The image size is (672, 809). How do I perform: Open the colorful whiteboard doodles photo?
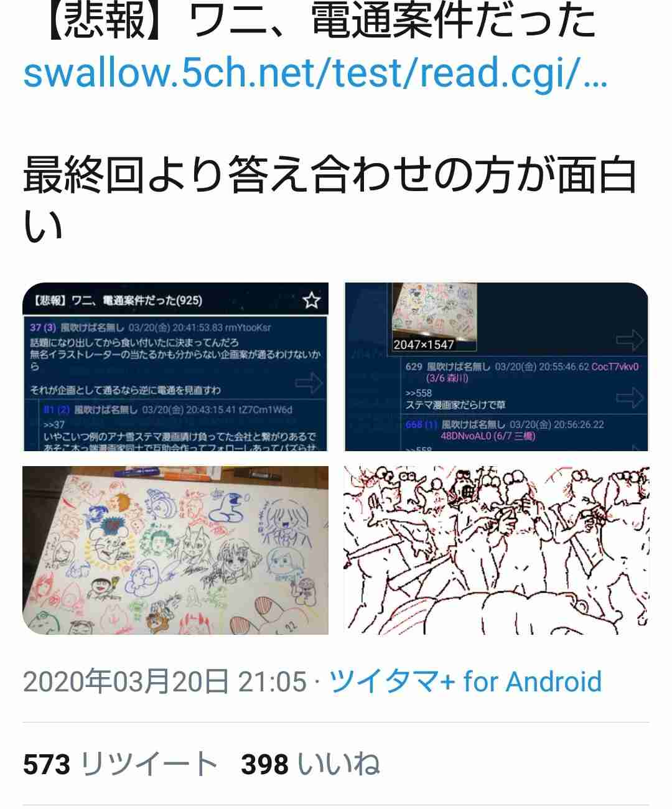coord(175,550)
